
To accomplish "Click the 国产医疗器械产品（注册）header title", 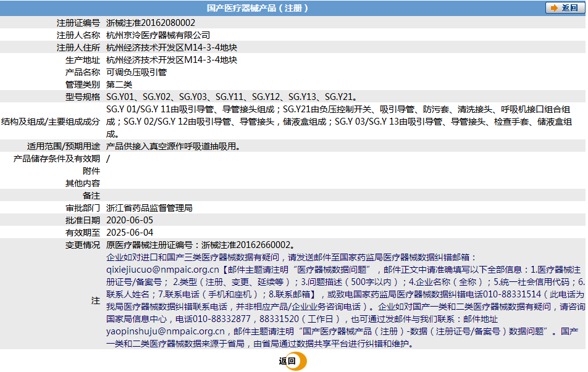I will click(257, 8).
